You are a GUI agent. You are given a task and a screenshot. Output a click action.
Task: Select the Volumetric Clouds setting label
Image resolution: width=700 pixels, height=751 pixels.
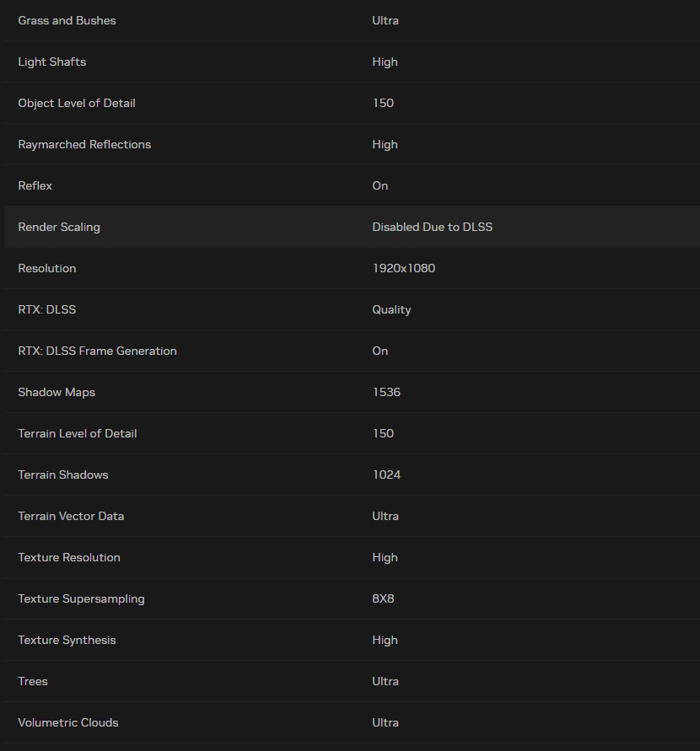68,722
